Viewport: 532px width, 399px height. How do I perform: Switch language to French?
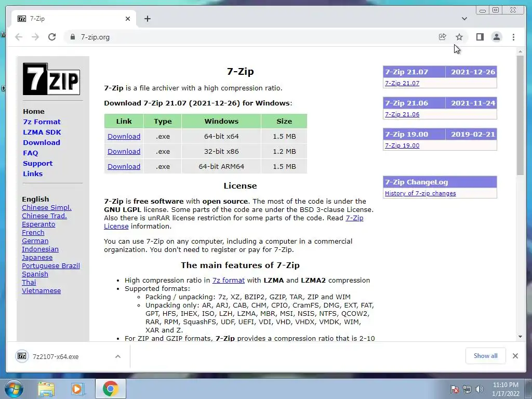(x=33, y=232)
